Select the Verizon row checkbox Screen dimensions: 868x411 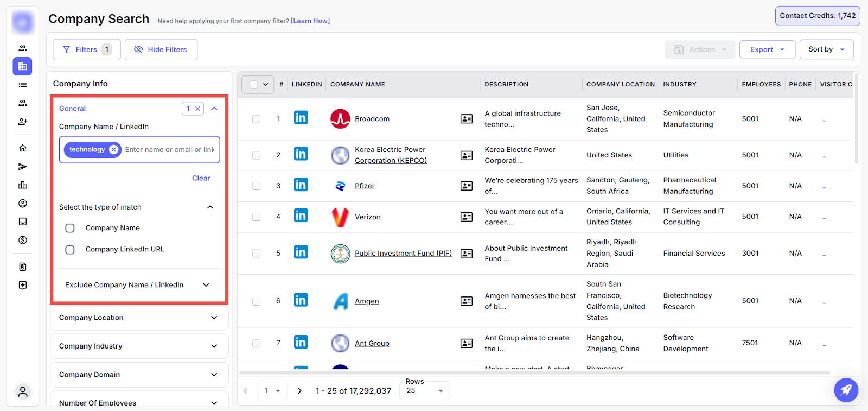click(256, 217)
